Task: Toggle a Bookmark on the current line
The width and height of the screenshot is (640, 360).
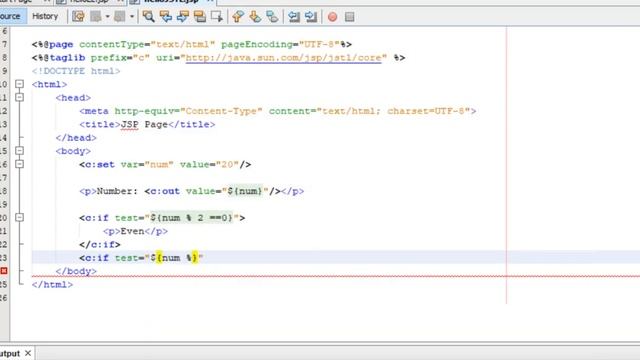Action: coord(272,16)
